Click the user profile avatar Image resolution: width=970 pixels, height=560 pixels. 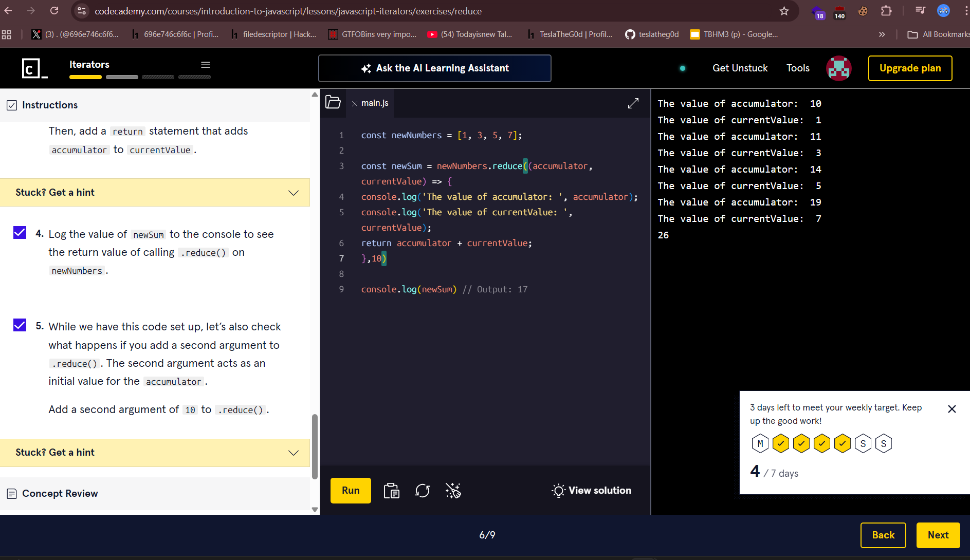pos(838,68)
